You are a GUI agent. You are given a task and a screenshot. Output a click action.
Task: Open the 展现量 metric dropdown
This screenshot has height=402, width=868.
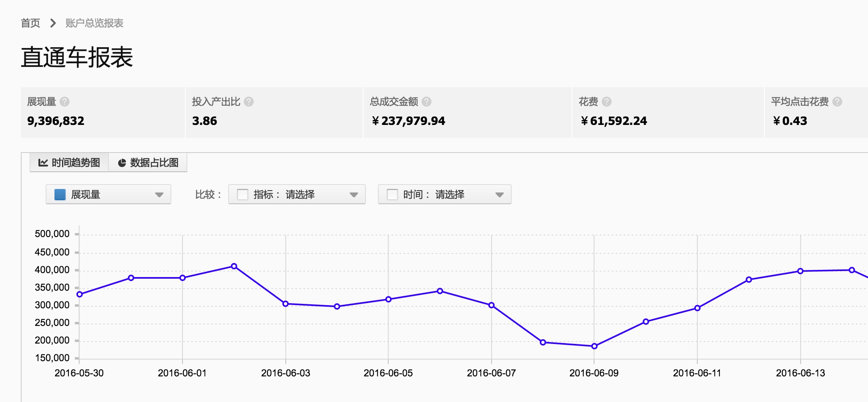coord(108,195)
